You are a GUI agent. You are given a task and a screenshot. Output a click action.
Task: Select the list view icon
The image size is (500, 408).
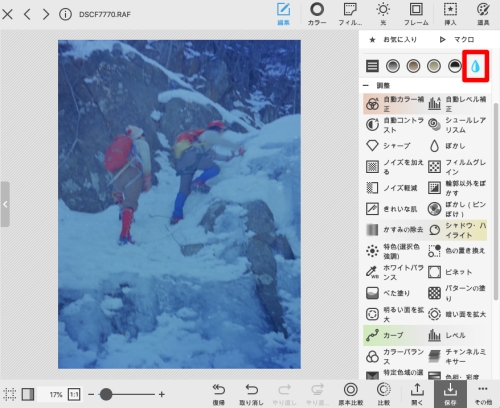click(x=372, y=66)
